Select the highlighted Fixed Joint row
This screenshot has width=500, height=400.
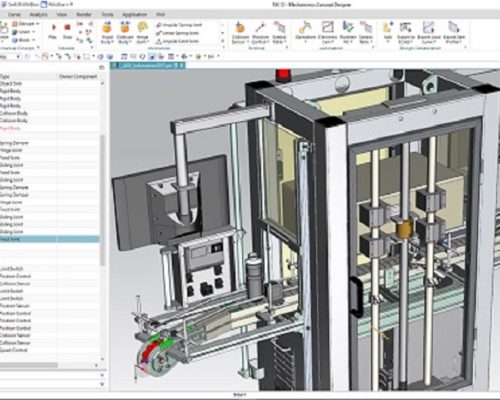[x=49, y=239]
